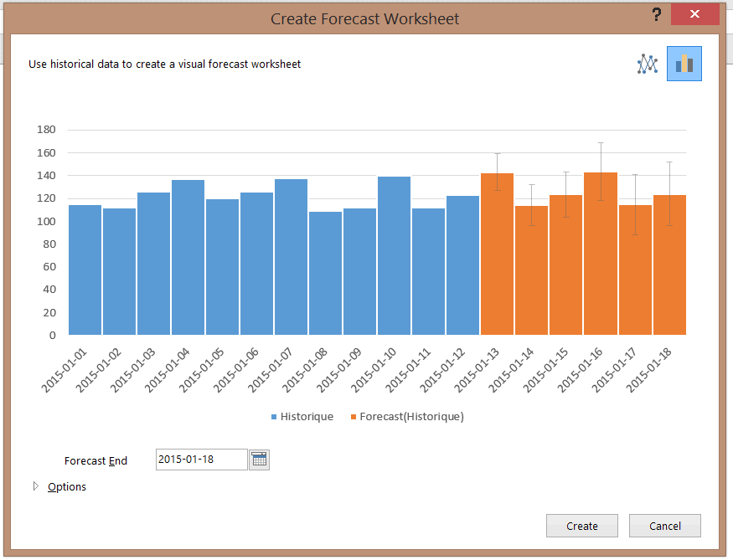This screenshot has width=733, height=560.
Task: Select the blue bar for 2015-01-08
Action: point(325,273)
